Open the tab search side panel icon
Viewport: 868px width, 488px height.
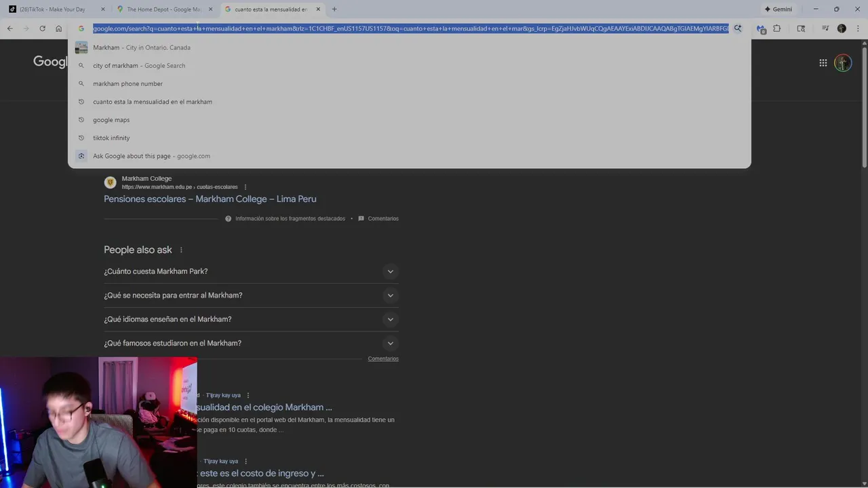(801, 28)
